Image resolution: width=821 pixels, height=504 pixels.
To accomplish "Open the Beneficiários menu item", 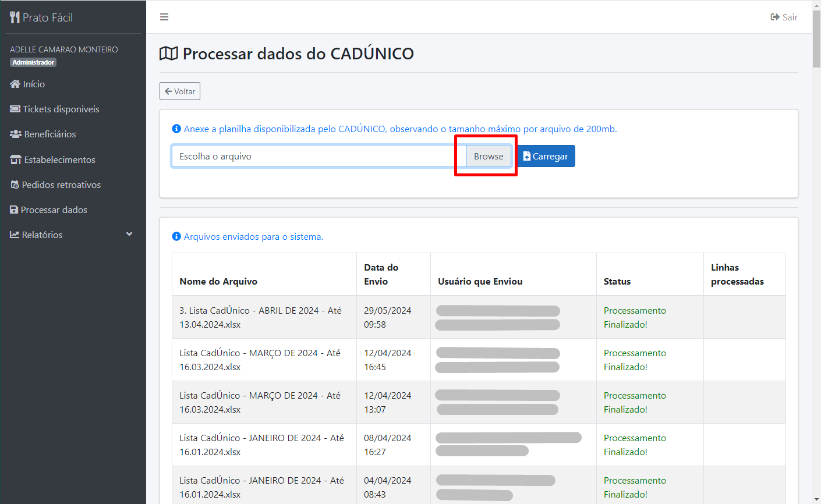I will [50, 134].
